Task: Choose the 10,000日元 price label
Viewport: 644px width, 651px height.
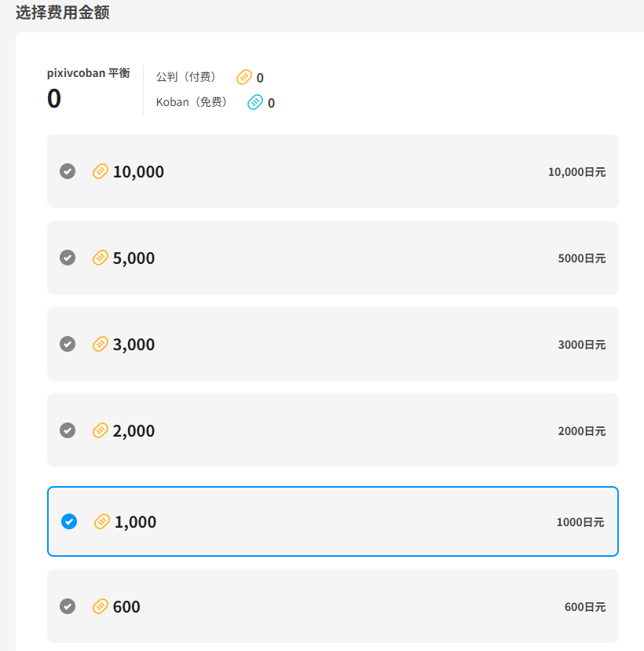Action: click(576, 172)
